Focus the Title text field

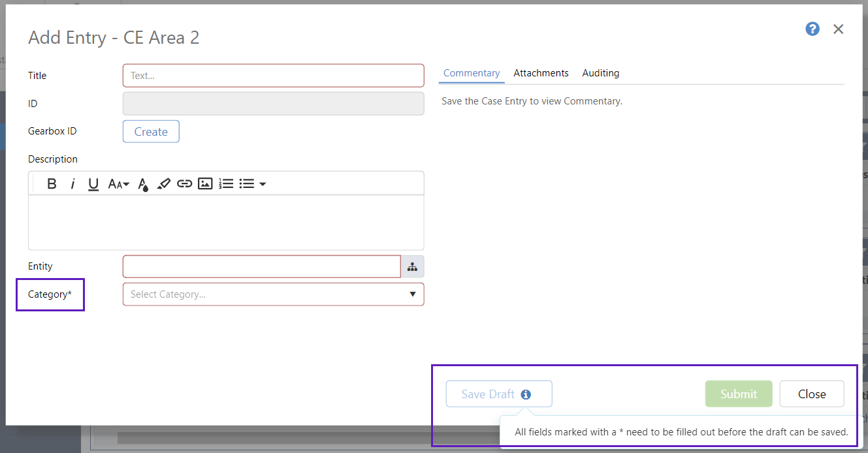tap(273, 76)
